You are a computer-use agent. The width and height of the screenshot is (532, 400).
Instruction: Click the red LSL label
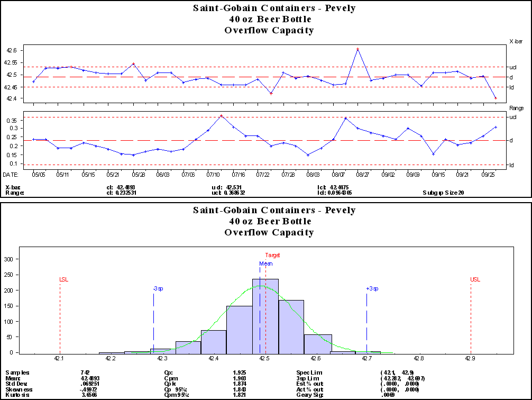(63, 279)
